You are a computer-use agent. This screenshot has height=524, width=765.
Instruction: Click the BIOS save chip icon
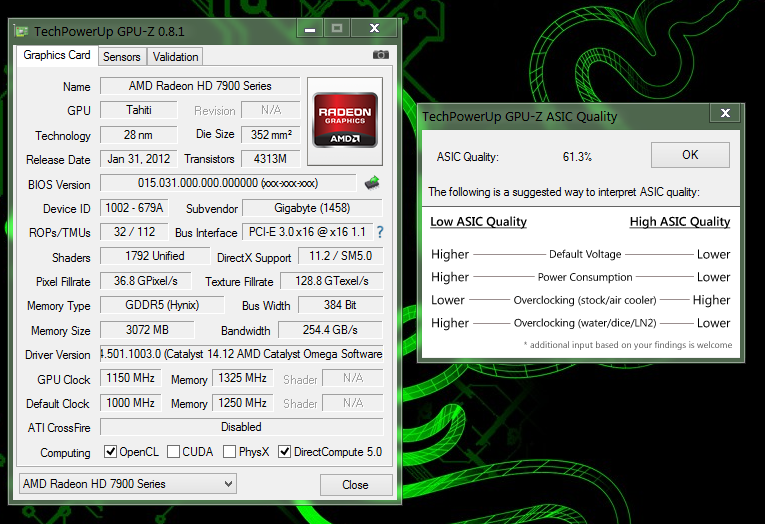[x=372, y=183]
